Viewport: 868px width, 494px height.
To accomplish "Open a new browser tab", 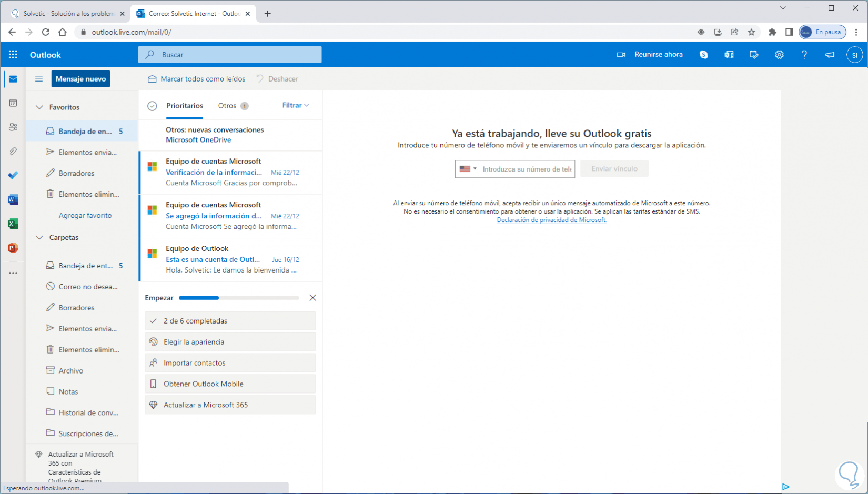I will 268,14.
